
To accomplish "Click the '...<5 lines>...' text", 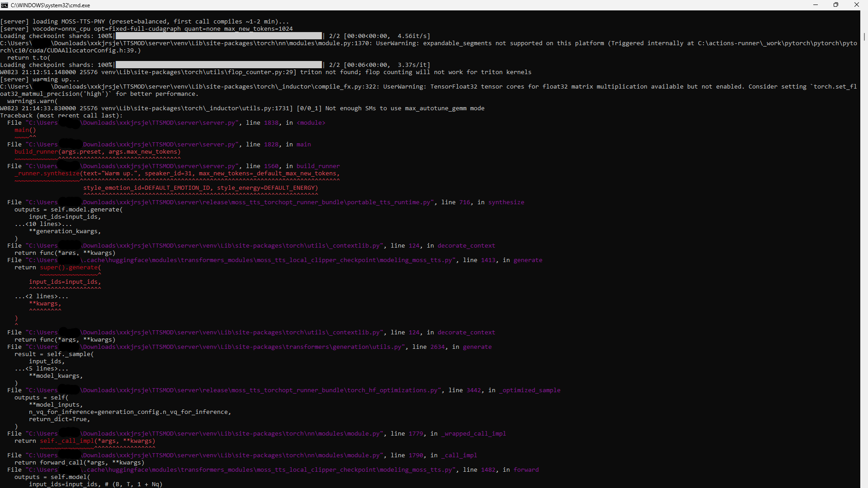I will [x=42, y=369].
